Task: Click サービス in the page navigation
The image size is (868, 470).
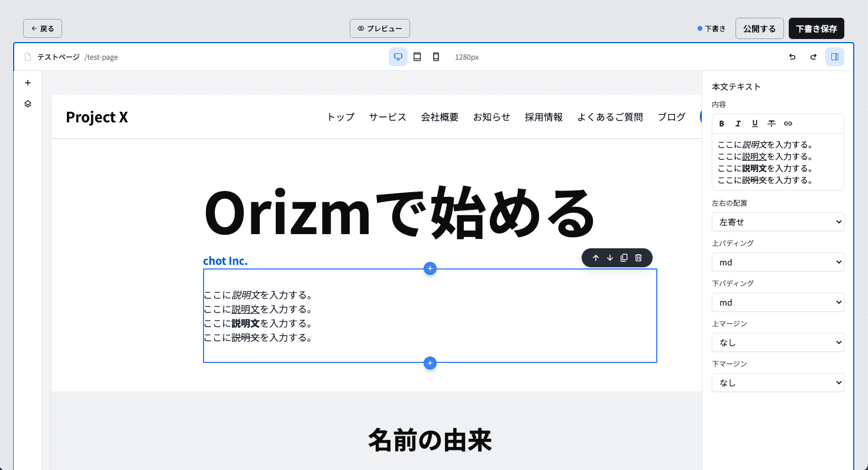Action: point(388,117)
